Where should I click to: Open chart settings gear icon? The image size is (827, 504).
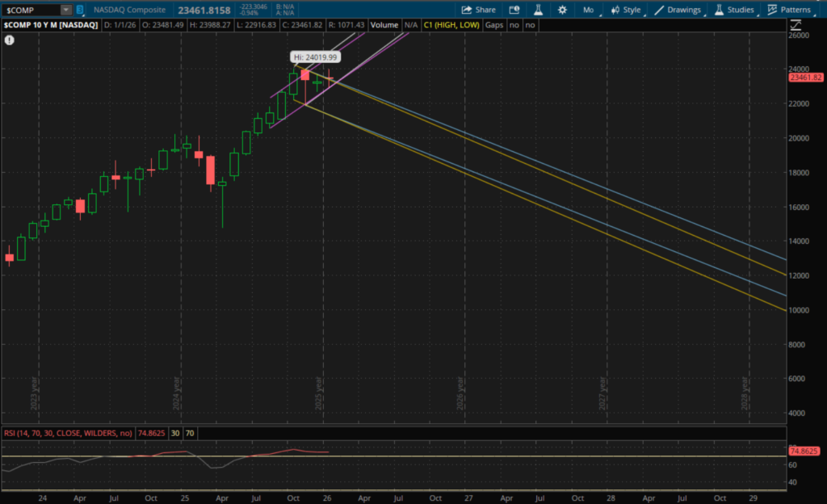tap(562, 10)
